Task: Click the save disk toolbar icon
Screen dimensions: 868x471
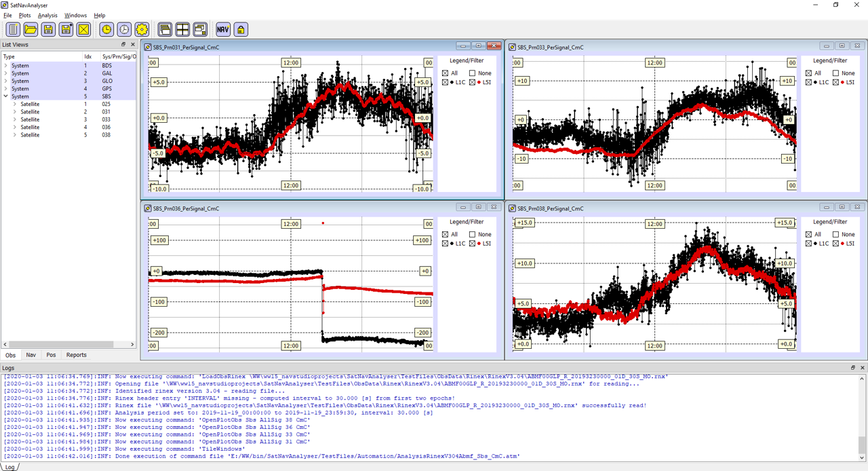Action: [x=48, y=29]
